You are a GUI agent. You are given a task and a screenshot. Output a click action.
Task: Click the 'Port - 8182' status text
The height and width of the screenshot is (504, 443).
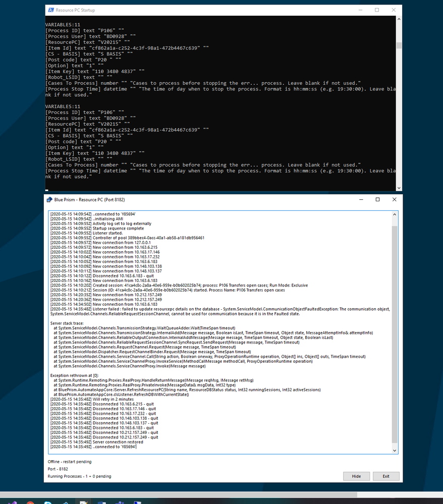tap(58, 469)
